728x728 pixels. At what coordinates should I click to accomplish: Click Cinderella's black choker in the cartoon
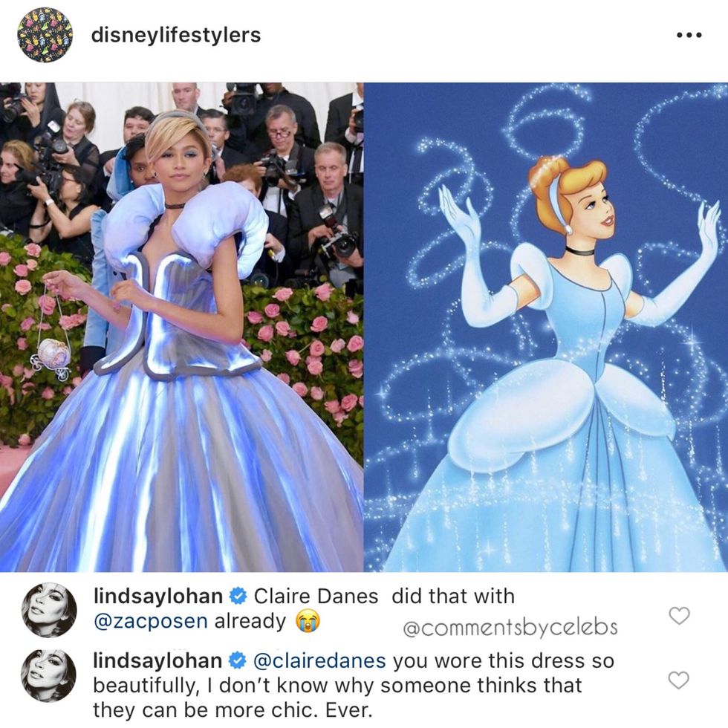click(x=580, y=252)
